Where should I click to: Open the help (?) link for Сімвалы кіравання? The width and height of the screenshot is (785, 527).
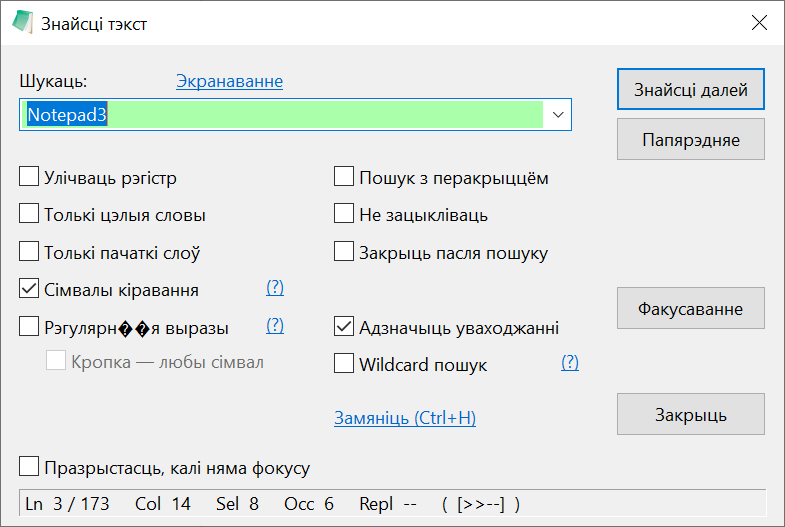point(275,288)
